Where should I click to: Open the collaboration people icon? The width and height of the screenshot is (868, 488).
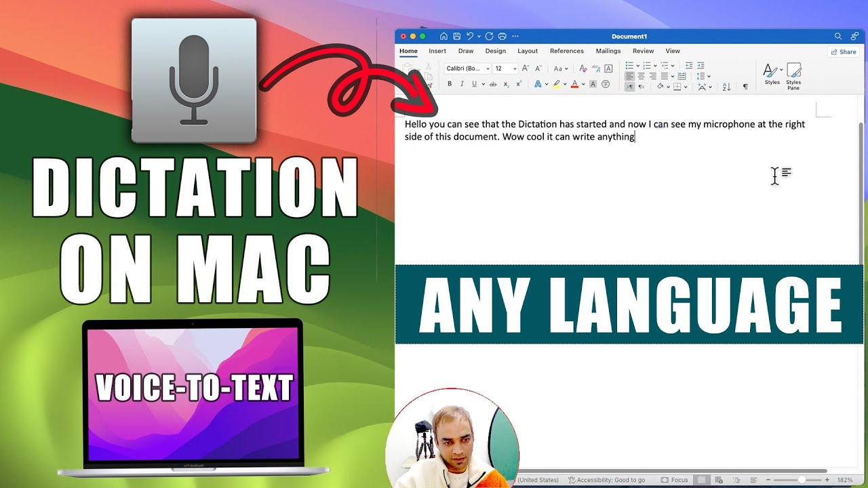(x=855, y=36)
